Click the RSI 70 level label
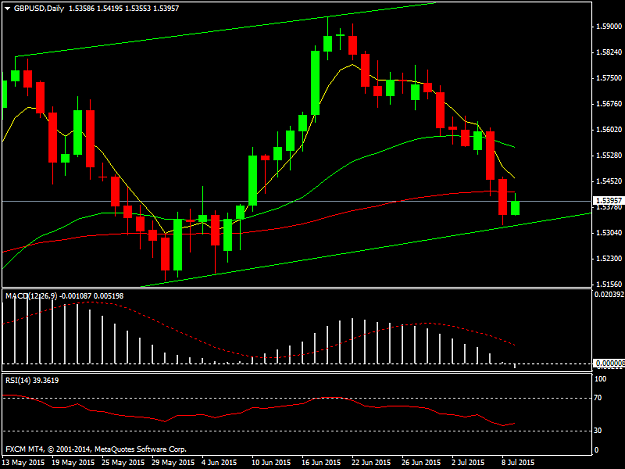 pos(598,398)
